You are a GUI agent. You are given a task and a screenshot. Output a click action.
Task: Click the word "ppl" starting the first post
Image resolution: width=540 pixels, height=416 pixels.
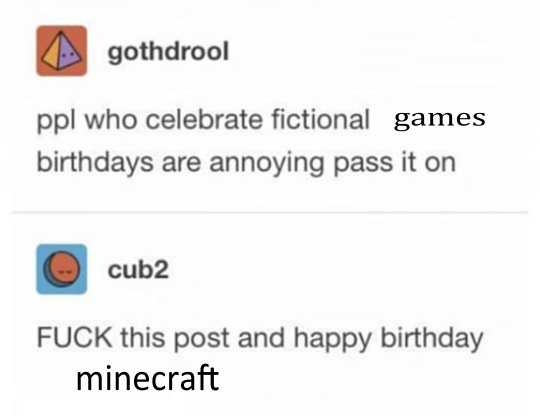tap(56, 121)
